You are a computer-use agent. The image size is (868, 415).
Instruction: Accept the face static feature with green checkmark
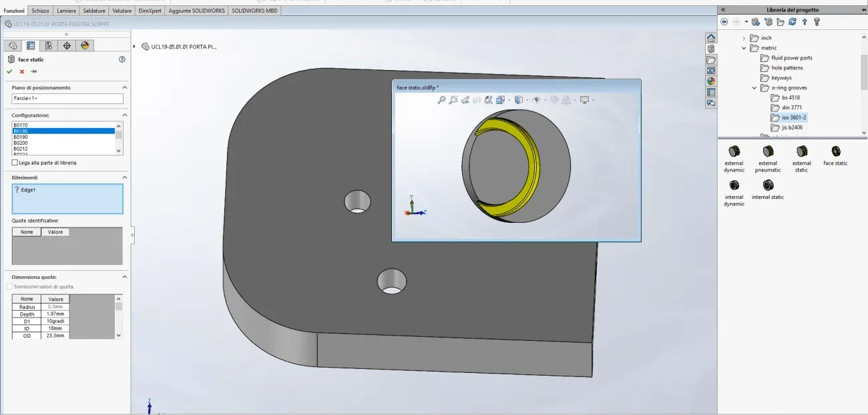click(9, 71)
